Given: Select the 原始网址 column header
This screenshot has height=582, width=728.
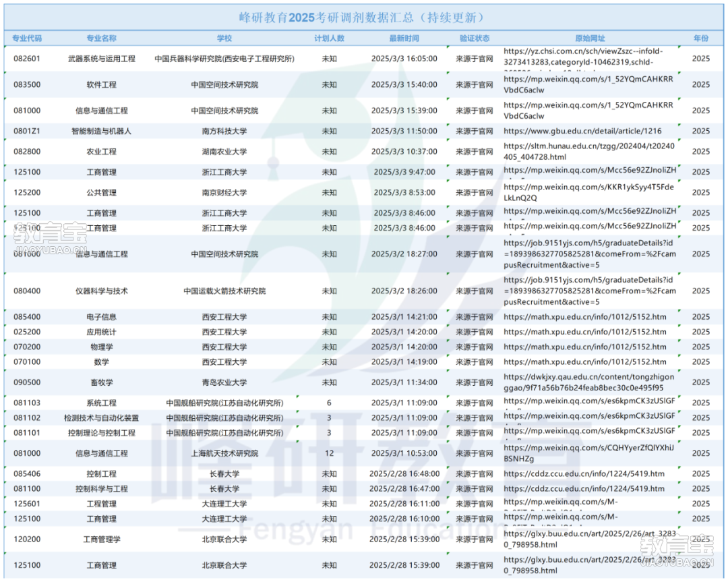Looking at the screenshot, I should pyautogui.click(x=590, y=38).
